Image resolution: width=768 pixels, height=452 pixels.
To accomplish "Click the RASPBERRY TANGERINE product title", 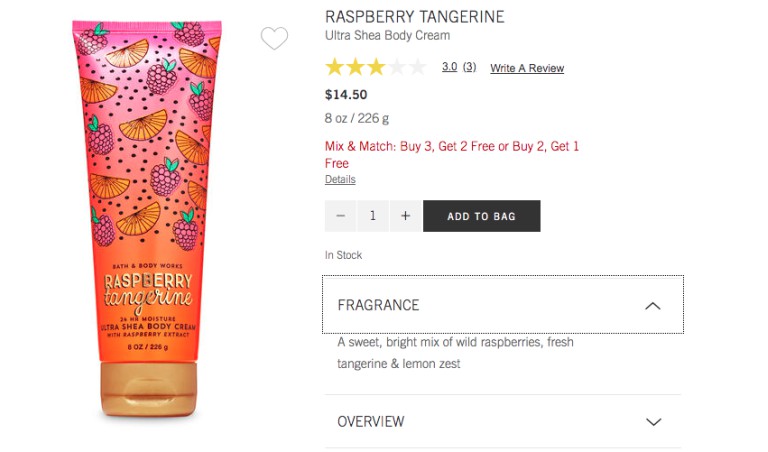I will tap(415, 17).
